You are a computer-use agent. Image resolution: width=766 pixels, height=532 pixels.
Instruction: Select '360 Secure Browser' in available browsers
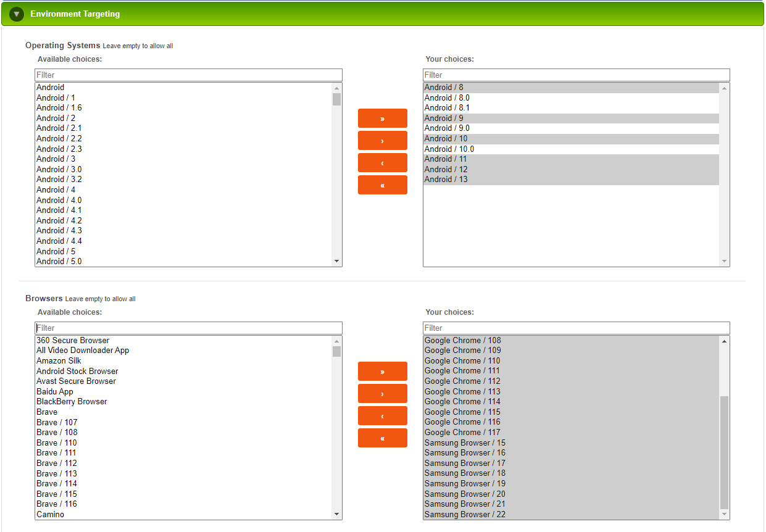pos(183,341)
